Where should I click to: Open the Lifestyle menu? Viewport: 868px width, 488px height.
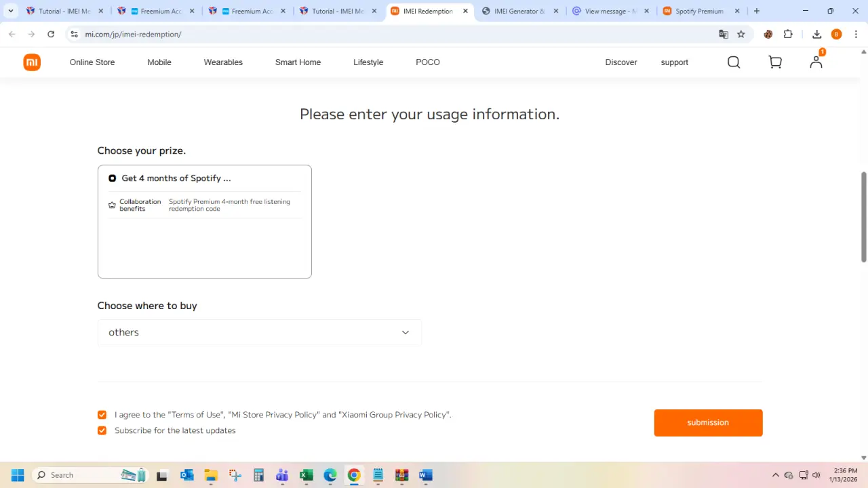pos(368,62)
